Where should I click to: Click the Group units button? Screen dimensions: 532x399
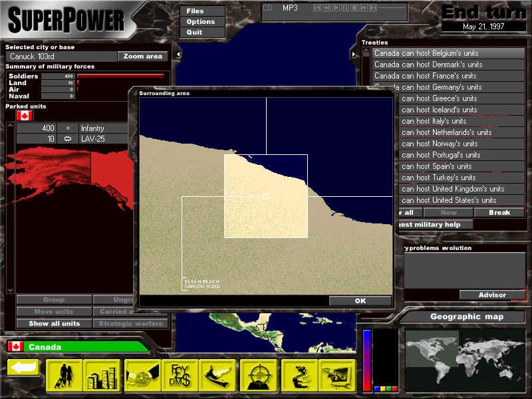55,300
